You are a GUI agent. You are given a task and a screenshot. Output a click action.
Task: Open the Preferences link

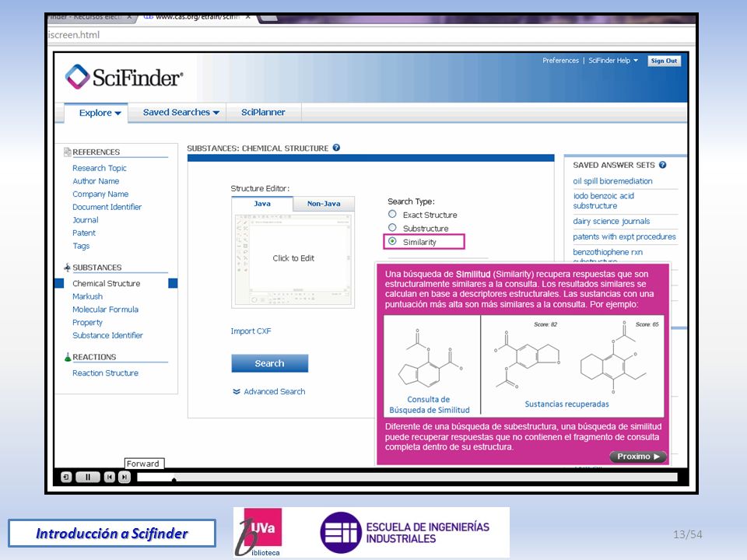(x=560, y=61)
